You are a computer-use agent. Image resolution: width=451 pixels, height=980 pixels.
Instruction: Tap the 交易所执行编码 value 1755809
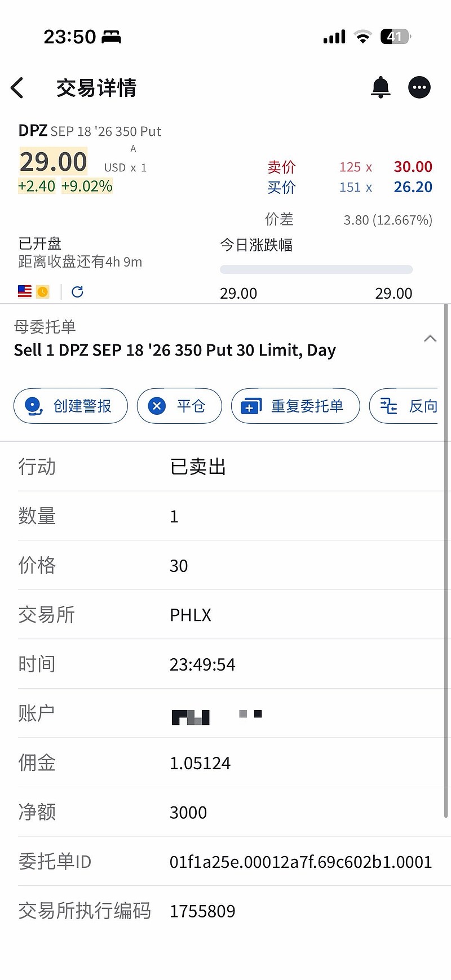pyautogui.click(x=202, y=911)
